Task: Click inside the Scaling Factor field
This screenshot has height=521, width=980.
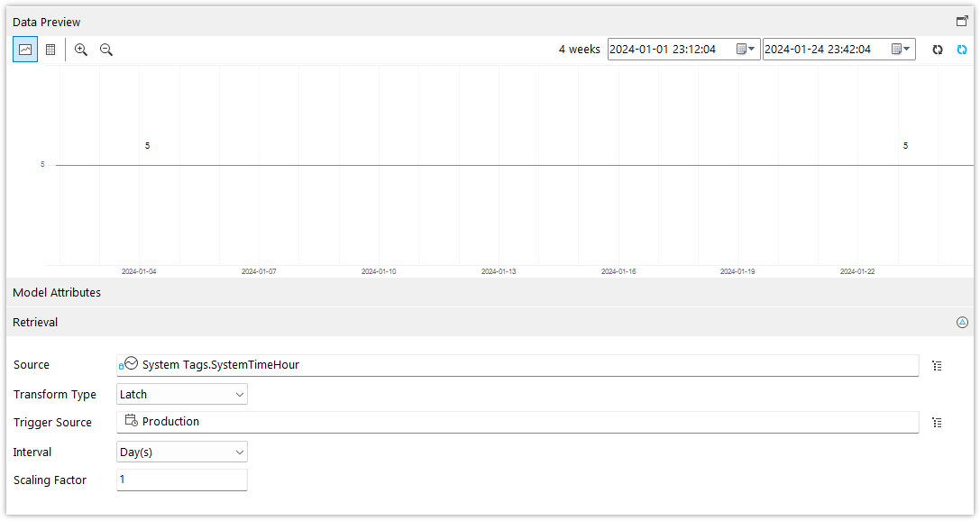Action: [180, 480]
